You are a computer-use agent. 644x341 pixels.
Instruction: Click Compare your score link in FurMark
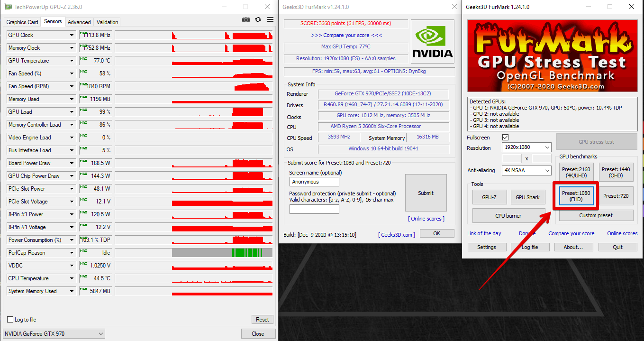click(571, 233)
